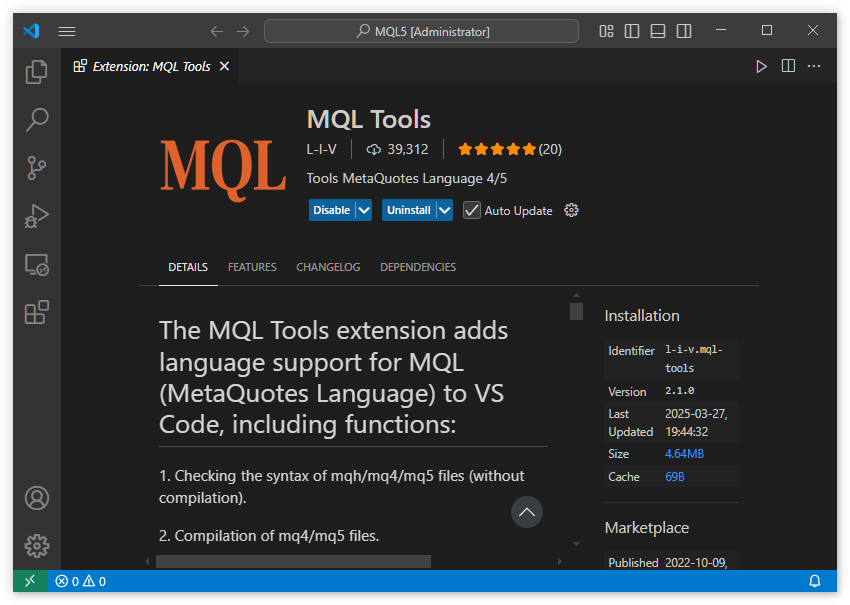The image size is (850, 605).
Task: Go back with the left arrow
Action: point(217,31)
